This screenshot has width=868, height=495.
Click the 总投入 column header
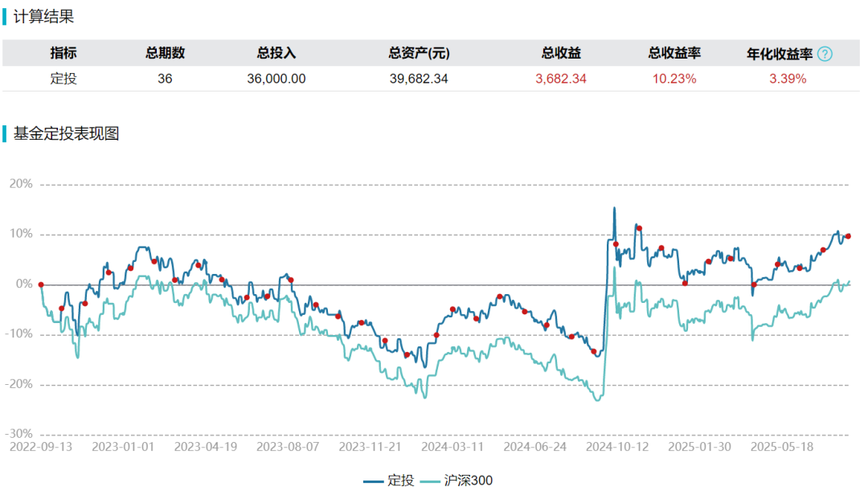276,54
